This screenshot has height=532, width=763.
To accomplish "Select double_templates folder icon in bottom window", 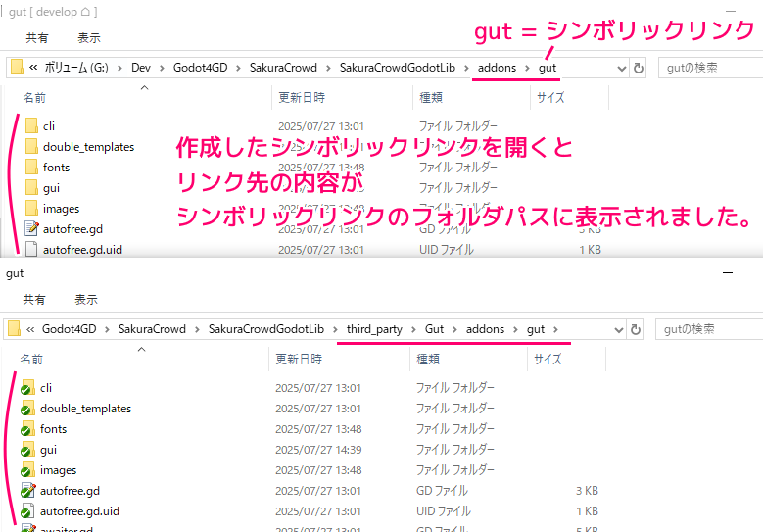I will [27, 408].
